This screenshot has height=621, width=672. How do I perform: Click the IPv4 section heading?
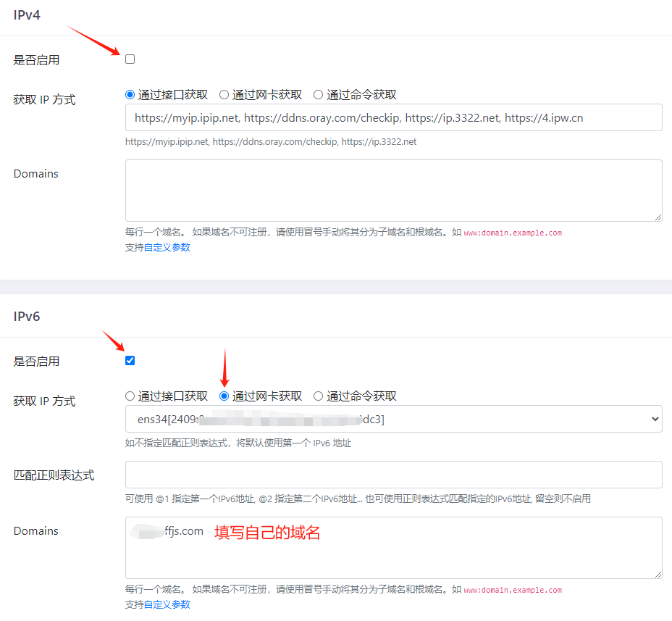(x=27, y=14)
